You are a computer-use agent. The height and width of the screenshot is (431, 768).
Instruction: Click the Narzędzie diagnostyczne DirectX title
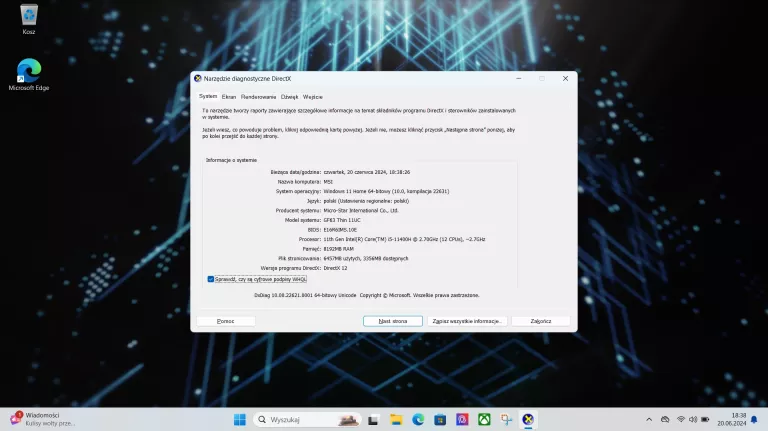[x=247, y=78]
